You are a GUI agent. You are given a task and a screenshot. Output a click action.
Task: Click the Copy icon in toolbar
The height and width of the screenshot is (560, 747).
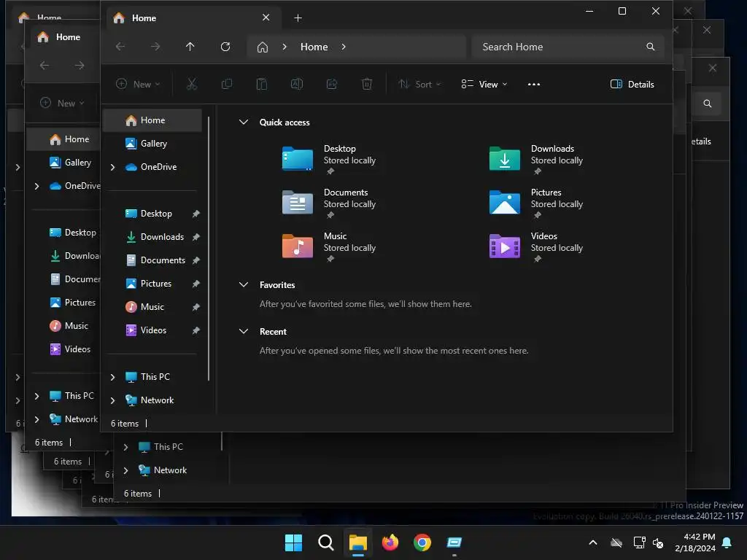(227, 85)
